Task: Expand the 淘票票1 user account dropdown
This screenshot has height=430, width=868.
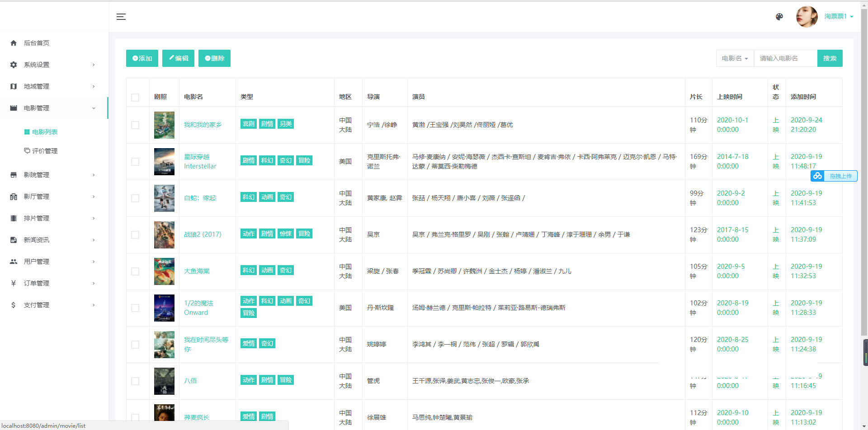Action: 838,16
